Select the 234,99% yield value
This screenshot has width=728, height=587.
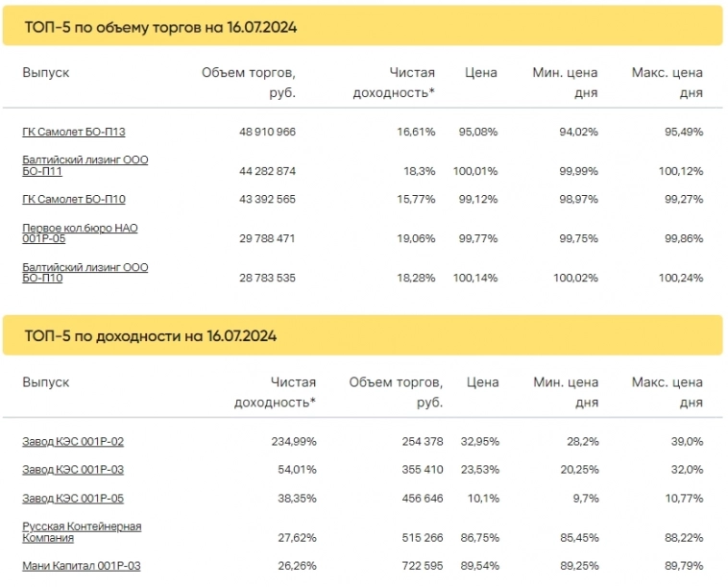tap(291, 442)
